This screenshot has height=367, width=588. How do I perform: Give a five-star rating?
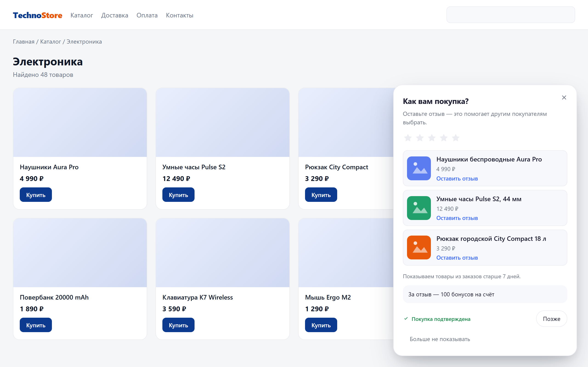point(455,138)
